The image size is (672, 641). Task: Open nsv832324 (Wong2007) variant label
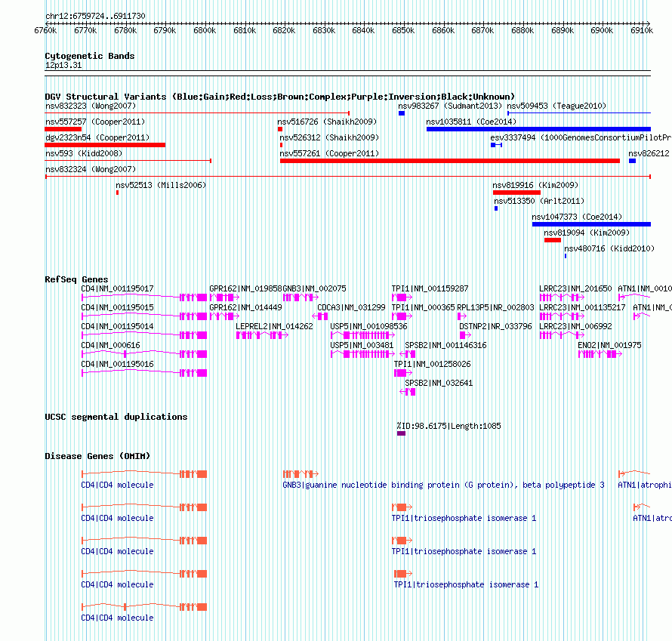coord(91,169)
